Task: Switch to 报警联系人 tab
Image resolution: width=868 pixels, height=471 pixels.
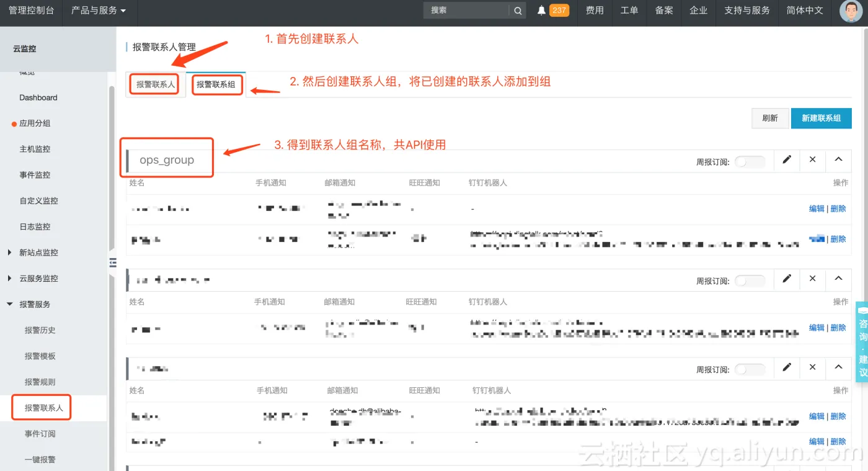Action: point(155,84)
